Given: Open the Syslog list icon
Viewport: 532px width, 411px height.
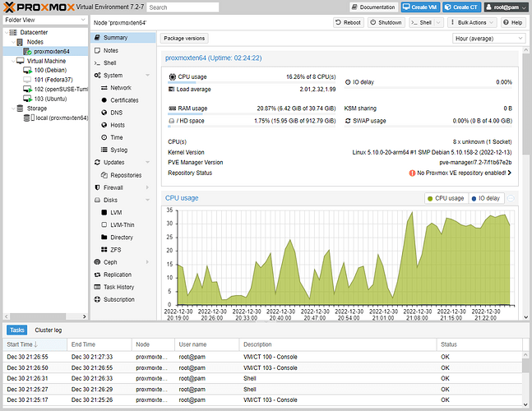Looking at the screenshot, I should pyautogui.click(x=104, y=150).
